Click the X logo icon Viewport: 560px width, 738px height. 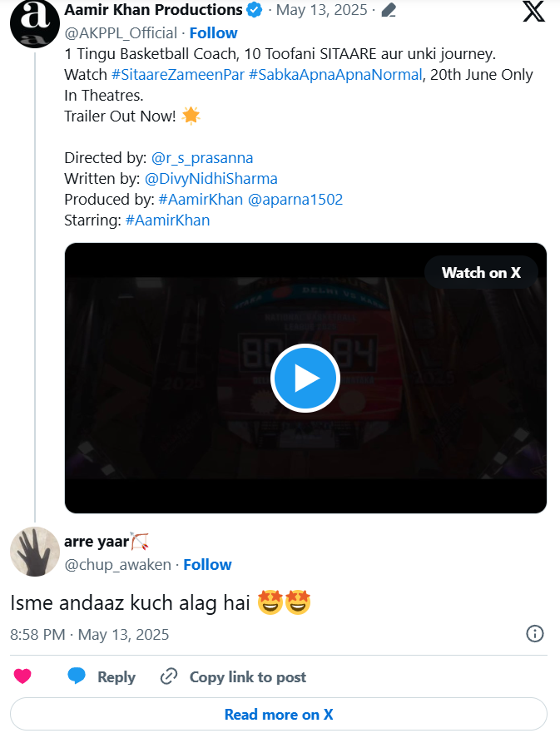[x=533, y=12]
